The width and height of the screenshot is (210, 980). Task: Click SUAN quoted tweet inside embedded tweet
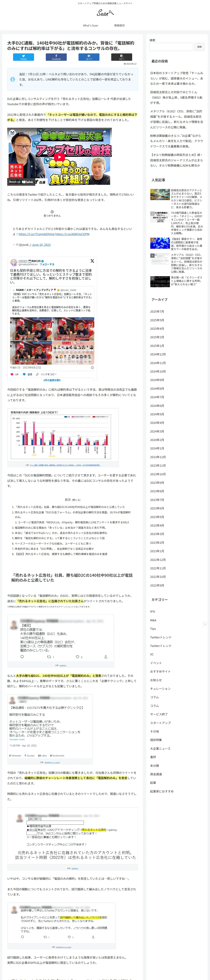tap(52, 326)
